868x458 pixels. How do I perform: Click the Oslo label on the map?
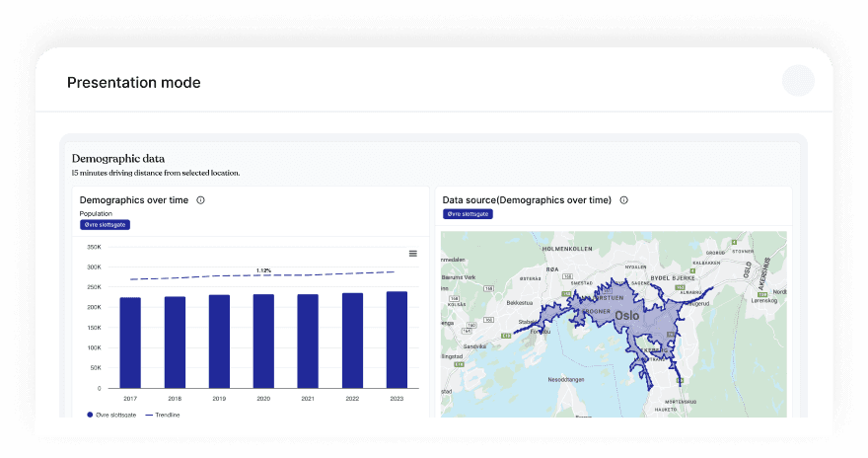627,316
